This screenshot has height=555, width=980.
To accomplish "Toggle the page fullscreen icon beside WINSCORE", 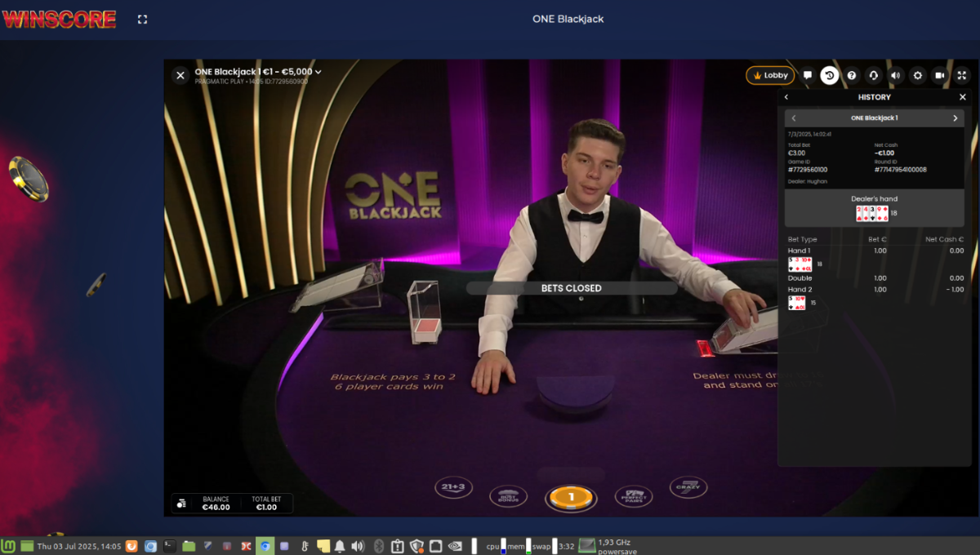I will click(x=143, y=19).
